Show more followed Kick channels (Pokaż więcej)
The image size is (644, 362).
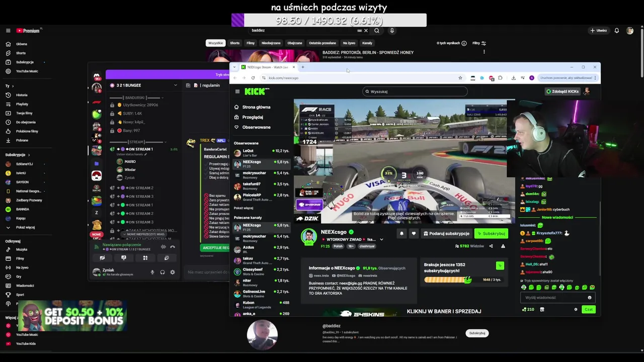click(x=244, y=208)
